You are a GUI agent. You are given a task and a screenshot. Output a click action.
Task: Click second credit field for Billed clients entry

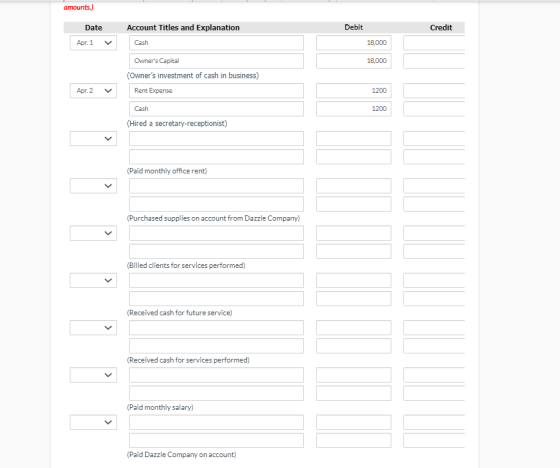pos(434,252)
